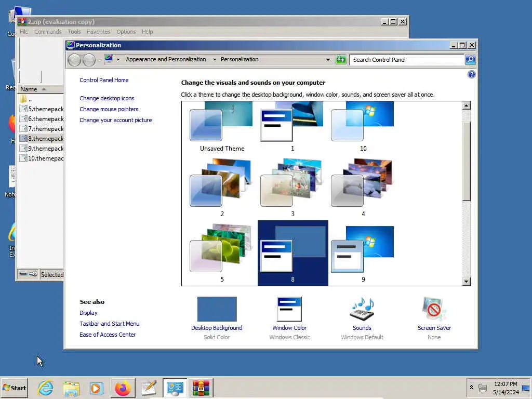This screenshot has height=399, width=532.
Task: Open the Sounds music notes icon
Action: (x=362, y=309)
